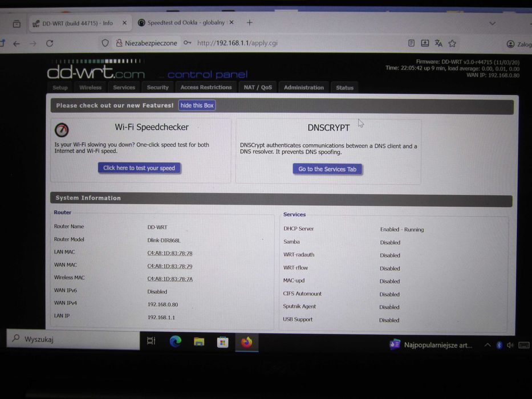Reload the page with the refresh icon
The width and height of the screenshot is (532, 399).
click(x=50, y=43)
